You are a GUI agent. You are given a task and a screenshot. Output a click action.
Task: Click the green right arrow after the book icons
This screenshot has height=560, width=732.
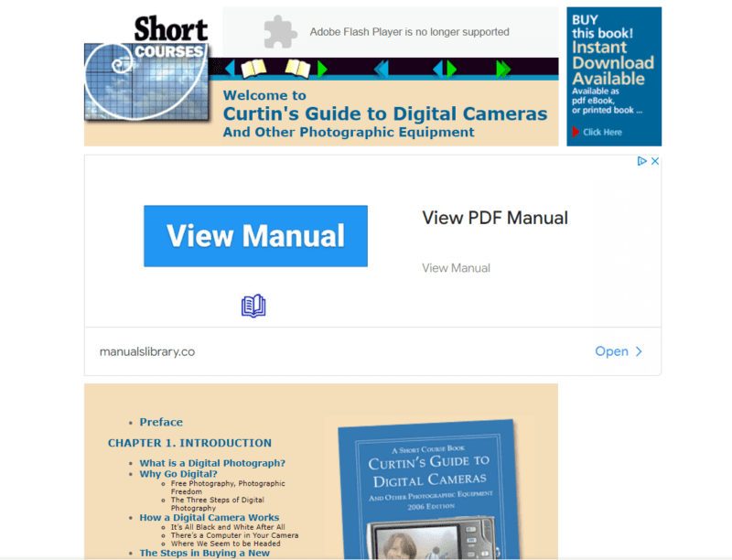(322, 69)
